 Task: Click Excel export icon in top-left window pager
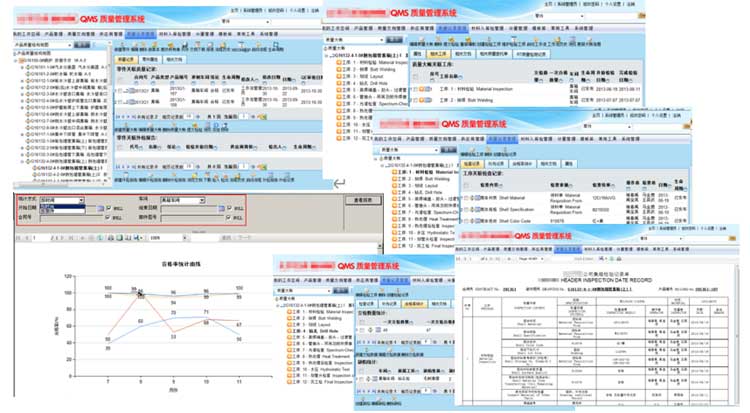pyautogui.click(x=262, y=116)
